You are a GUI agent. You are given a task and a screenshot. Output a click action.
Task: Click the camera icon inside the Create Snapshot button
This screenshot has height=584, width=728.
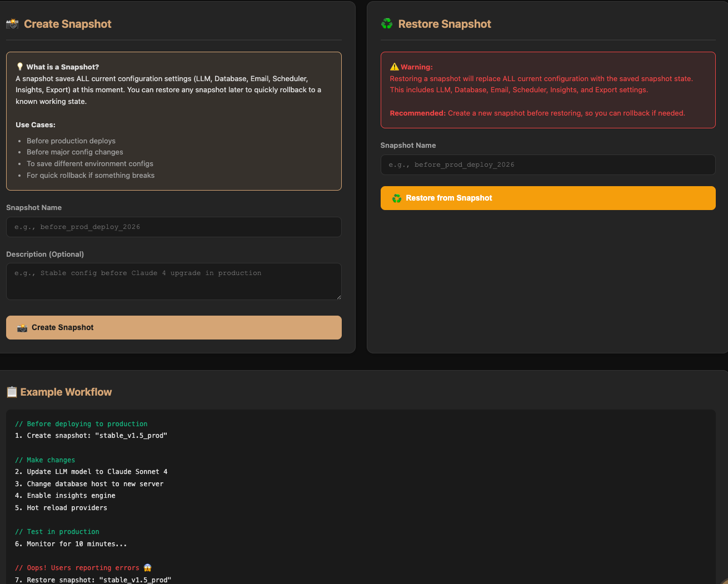22,327
